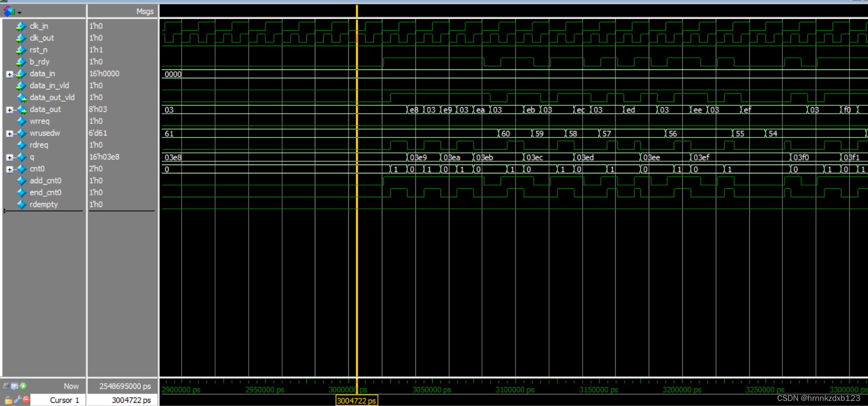Select the data_in_vld signal name

(49, 86)
